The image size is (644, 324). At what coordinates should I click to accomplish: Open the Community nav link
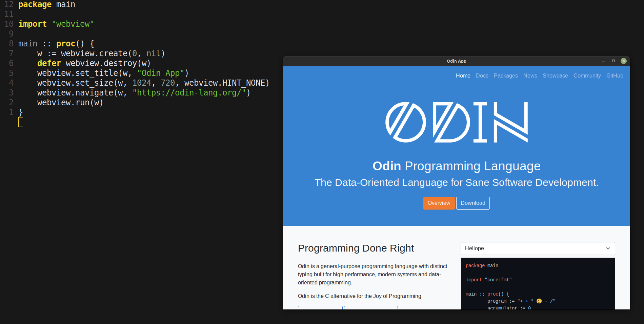tap(587, 76)
